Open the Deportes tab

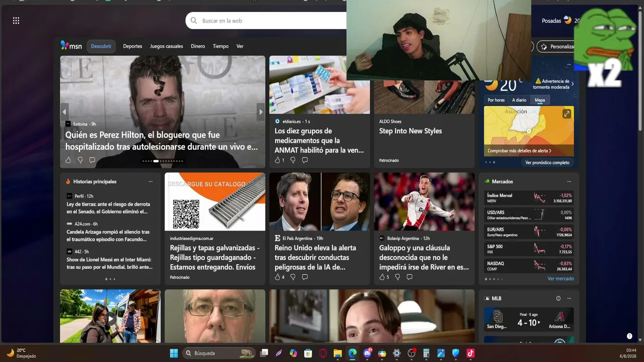(x=133, y=46)
